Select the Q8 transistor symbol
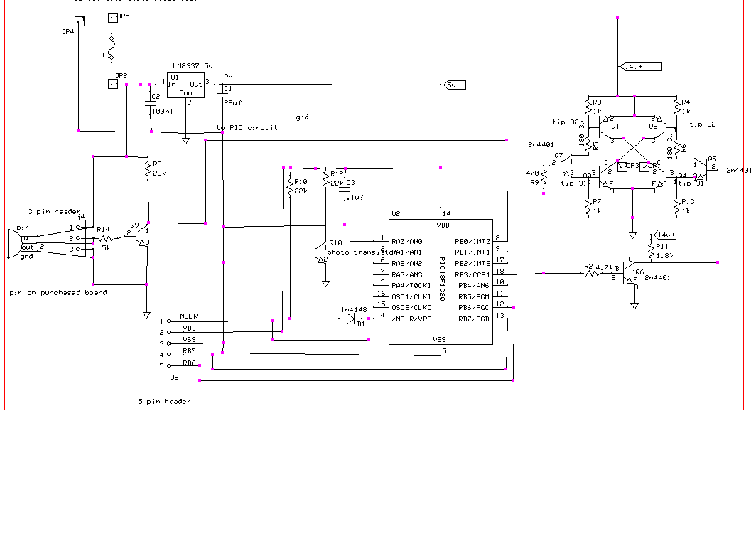Viewport: 756px width, 546px height. [x=141, y=235]
